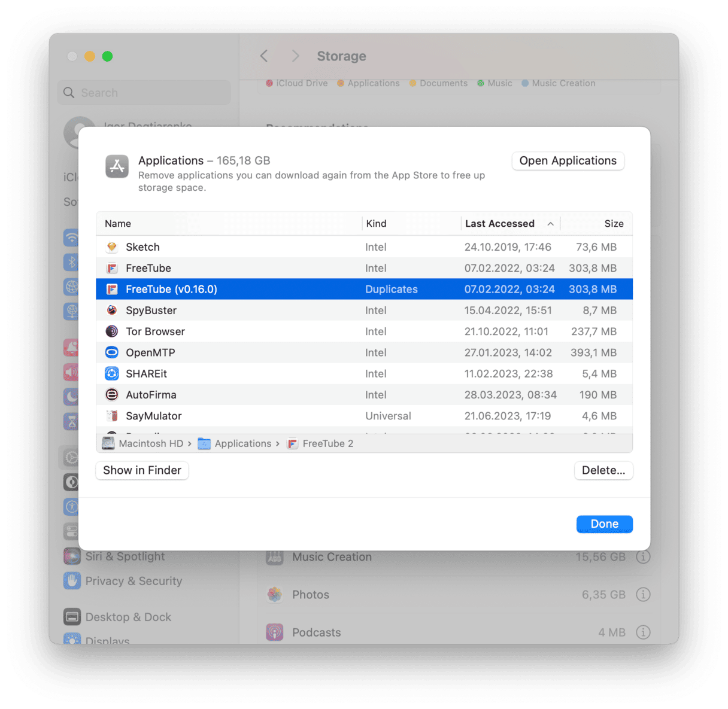Sort list by Last Accessed column
Screen dimensions: 728x709
(x=500, y=224)
